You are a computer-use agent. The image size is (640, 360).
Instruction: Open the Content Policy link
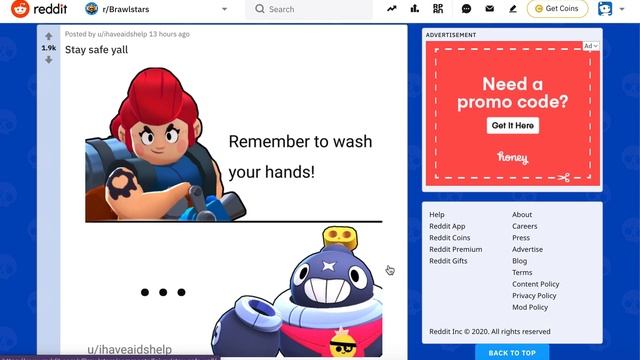536,284
